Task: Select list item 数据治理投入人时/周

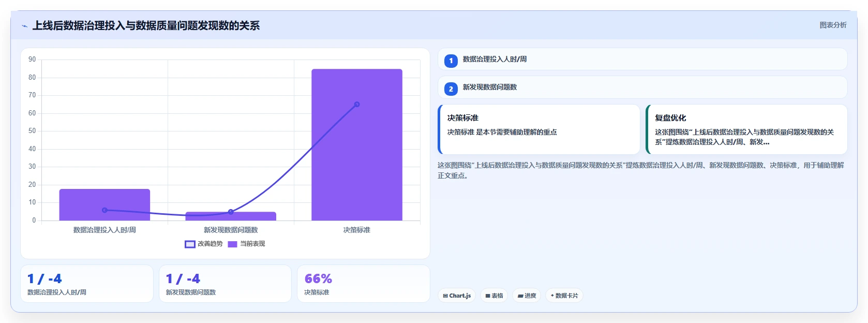Action: [642, 59]
